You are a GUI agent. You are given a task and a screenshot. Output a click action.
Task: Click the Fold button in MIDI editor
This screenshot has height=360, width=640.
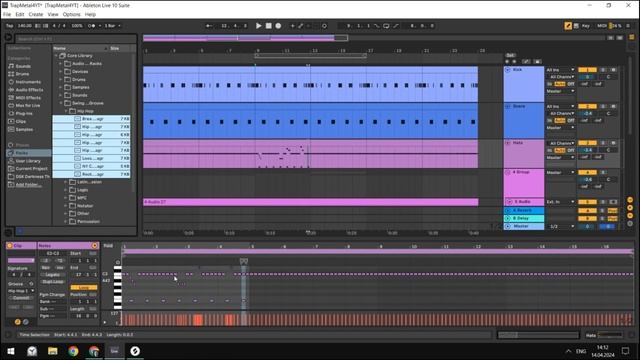click(x=108, y=246)
